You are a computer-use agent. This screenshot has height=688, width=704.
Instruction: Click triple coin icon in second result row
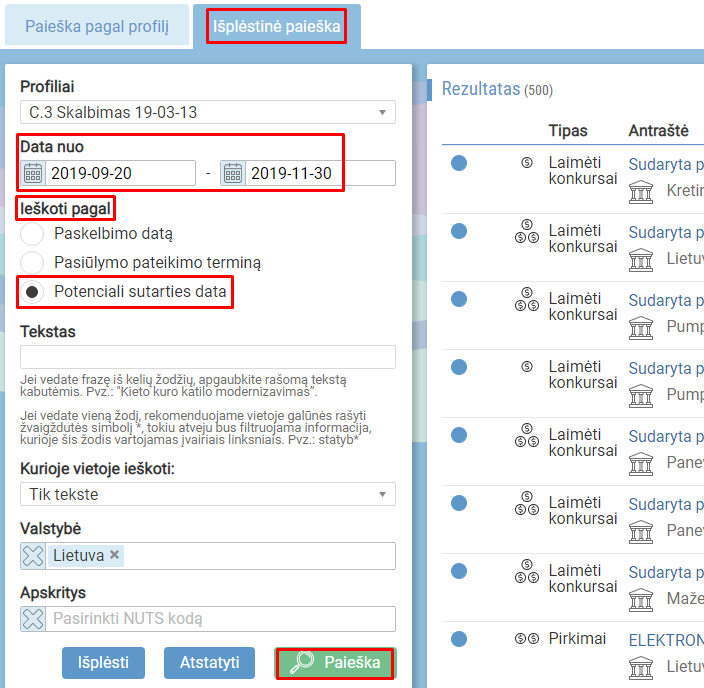(526, 232)
